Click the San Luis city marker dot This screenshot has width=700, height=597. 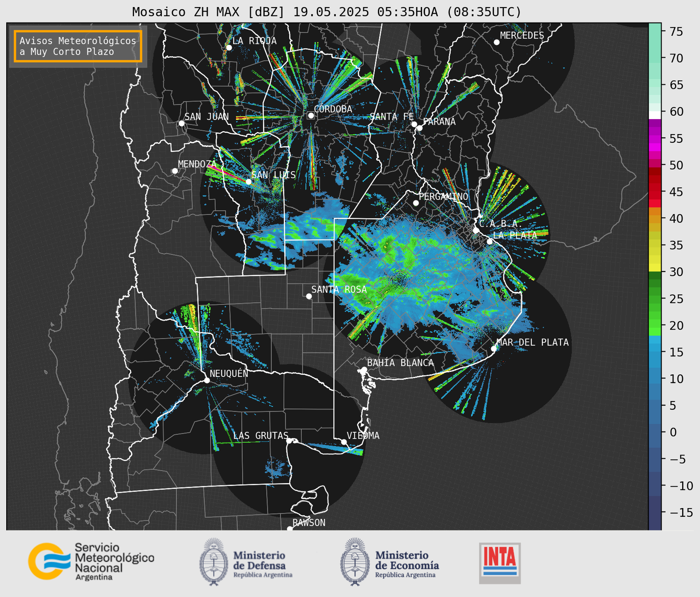[248, 181]
